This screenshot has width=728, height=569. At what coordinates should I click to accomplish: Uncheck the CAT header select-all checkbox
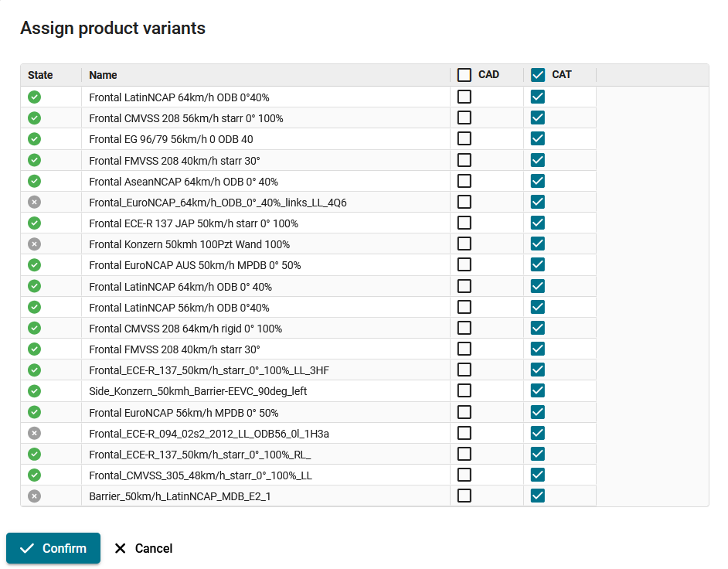coord(538,75)
